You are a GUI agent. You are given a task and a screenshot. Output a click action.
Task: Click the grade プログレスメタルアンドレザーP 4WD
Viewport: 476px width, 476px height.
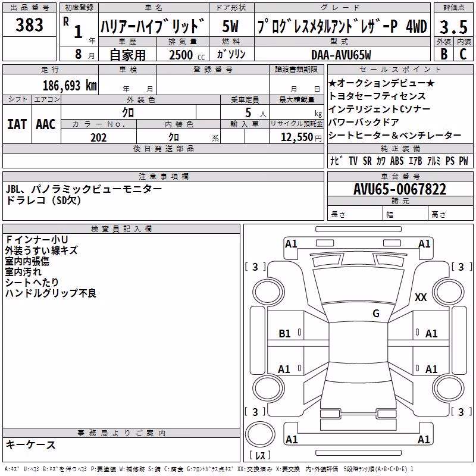[342, 26]
